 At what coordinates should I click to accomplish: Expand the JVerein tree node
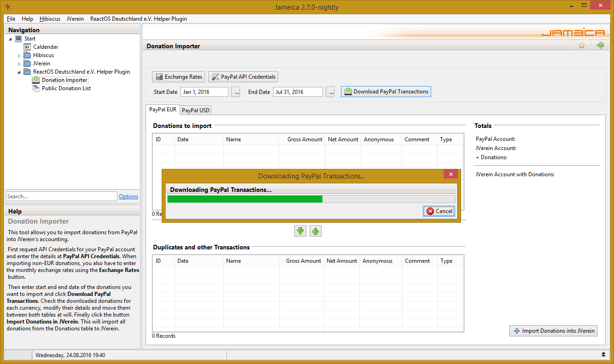19,64
